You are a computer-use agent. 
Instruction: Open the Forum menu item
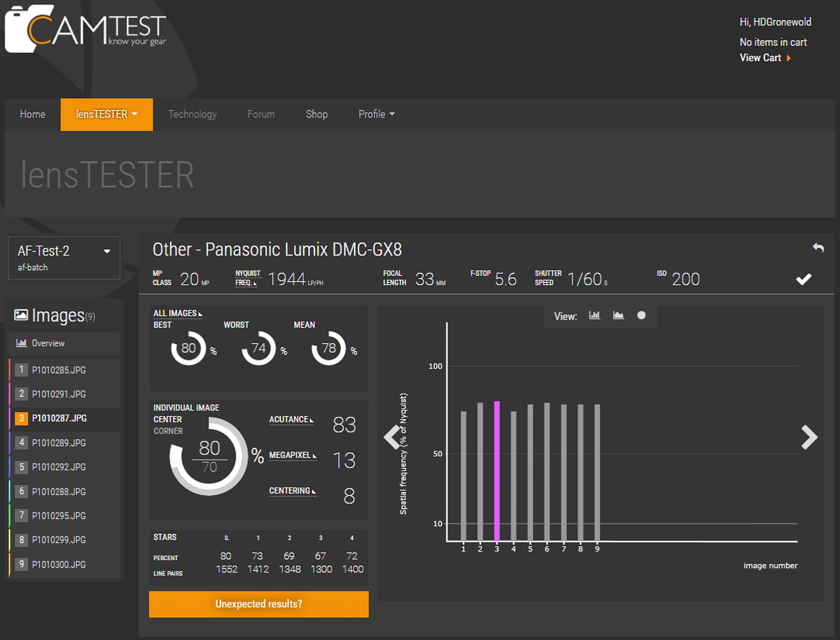click(261, 114)
